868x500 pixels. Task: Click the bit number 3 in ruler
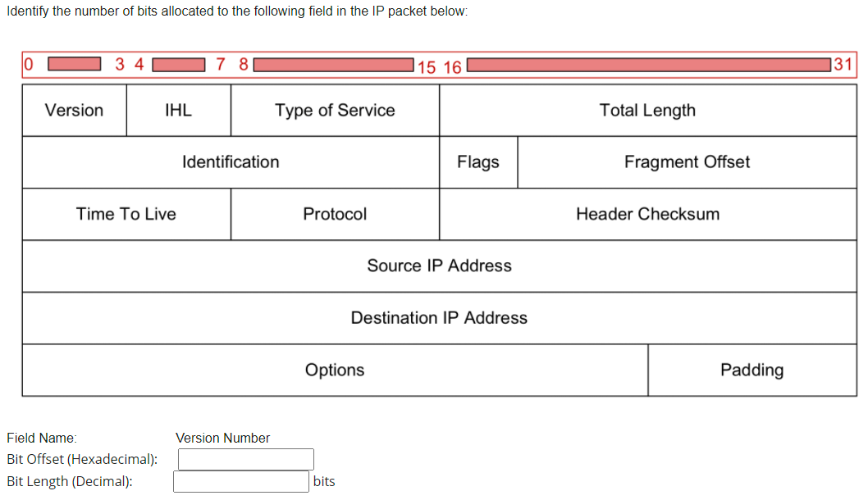(120, 64)
